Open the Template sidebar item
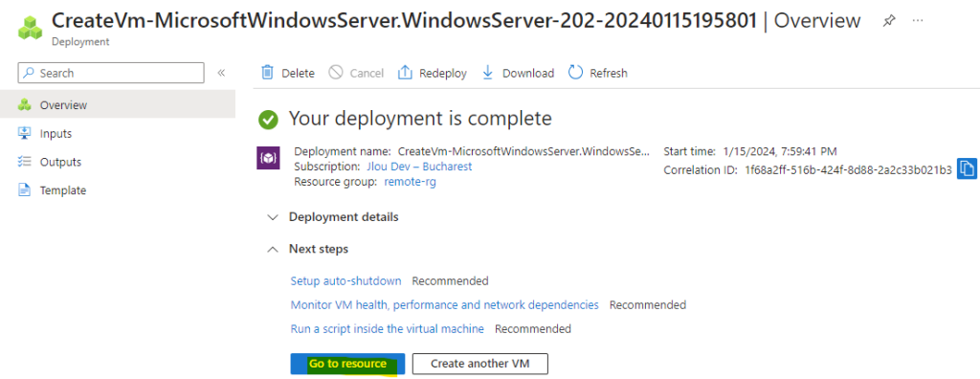The image size is (980, 379). 118,190
